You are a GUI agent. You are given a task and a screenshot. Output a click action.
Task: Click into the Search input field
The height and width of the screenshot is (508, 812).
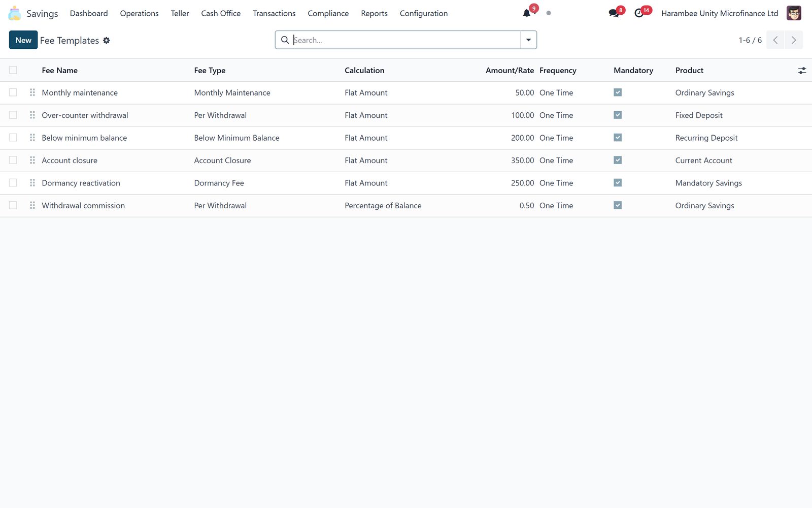[405, 40]
